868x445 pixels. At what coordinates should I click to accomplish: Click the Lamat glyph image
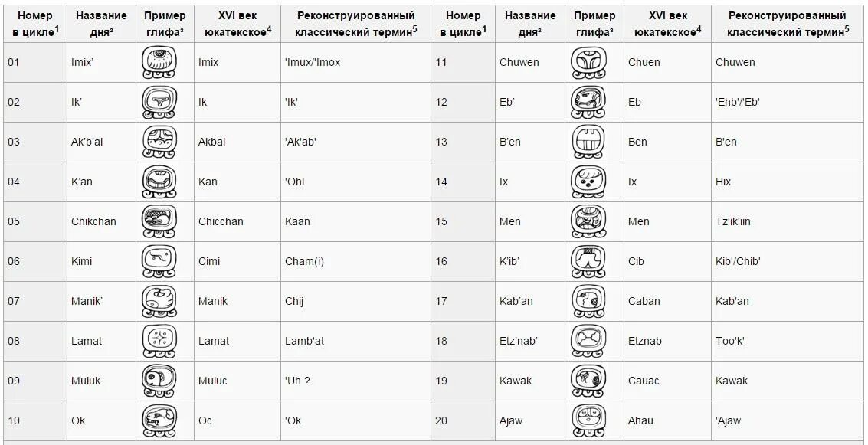(x=159, y=342)
